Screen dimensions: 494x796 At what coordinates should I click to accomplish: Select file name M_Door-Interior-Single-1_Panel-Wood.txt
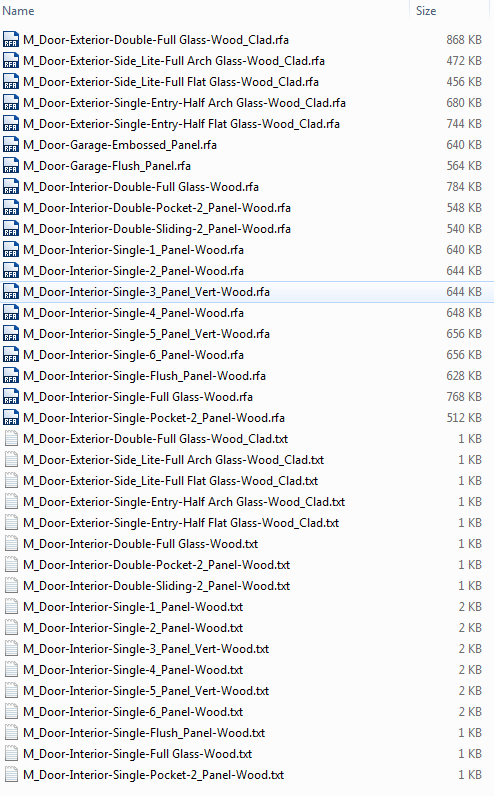(x=133, y=607)
